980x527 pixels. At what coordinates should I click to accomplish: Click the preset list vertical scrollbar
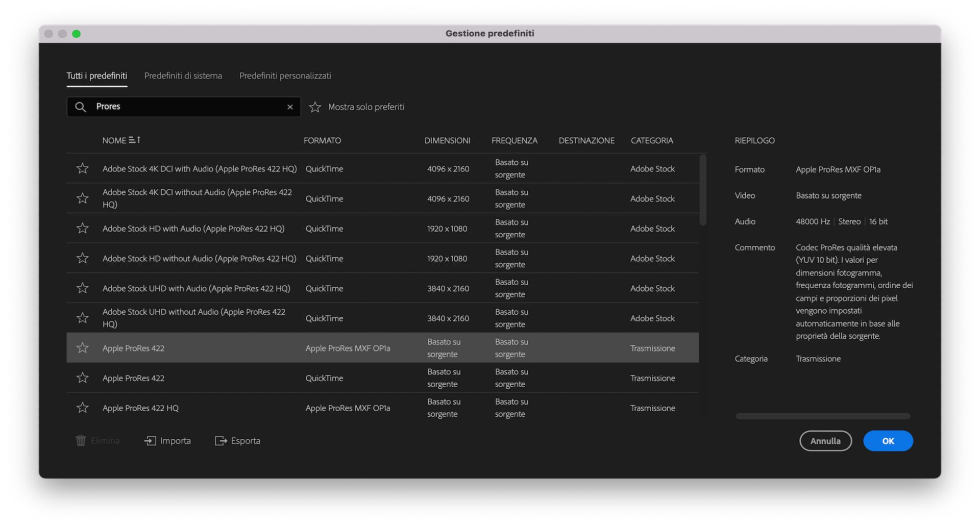(x=703, y=190)
